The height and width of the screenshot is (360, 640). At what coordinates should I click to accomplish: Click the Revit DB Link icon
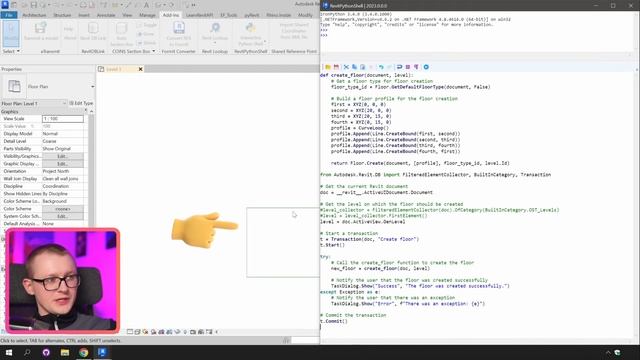click(x=93, y=31)
